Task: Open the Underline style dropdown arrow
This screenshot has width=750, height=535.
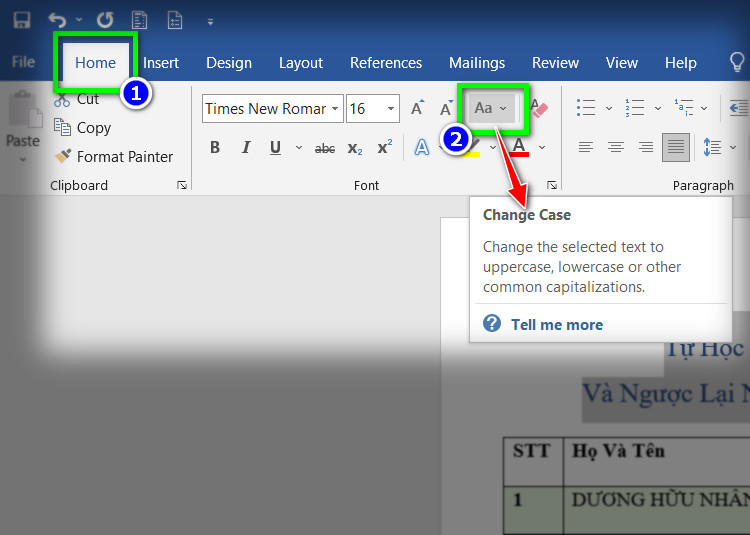Action: (298, 147)
